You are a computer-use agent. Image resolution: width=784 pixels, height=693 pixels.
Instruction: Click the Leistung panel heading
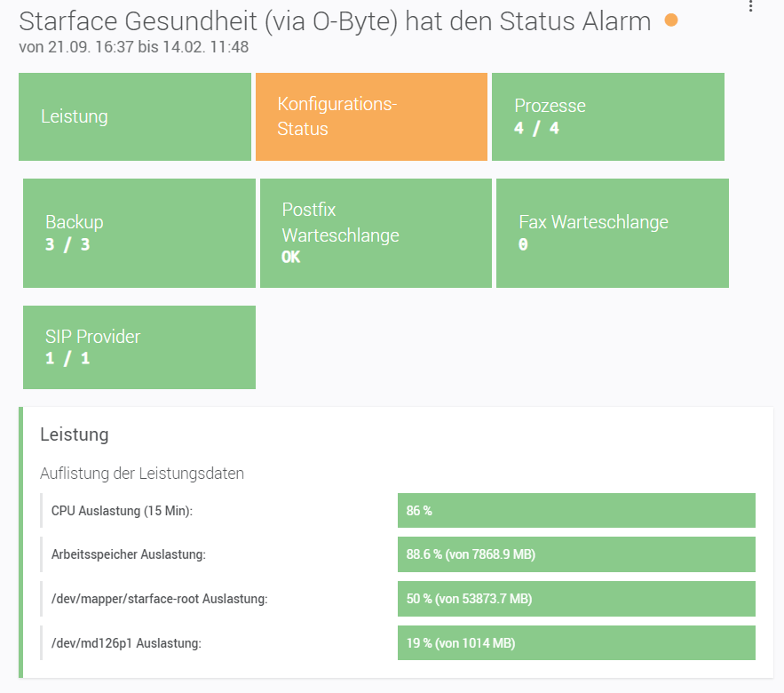(x=75, y=434)
